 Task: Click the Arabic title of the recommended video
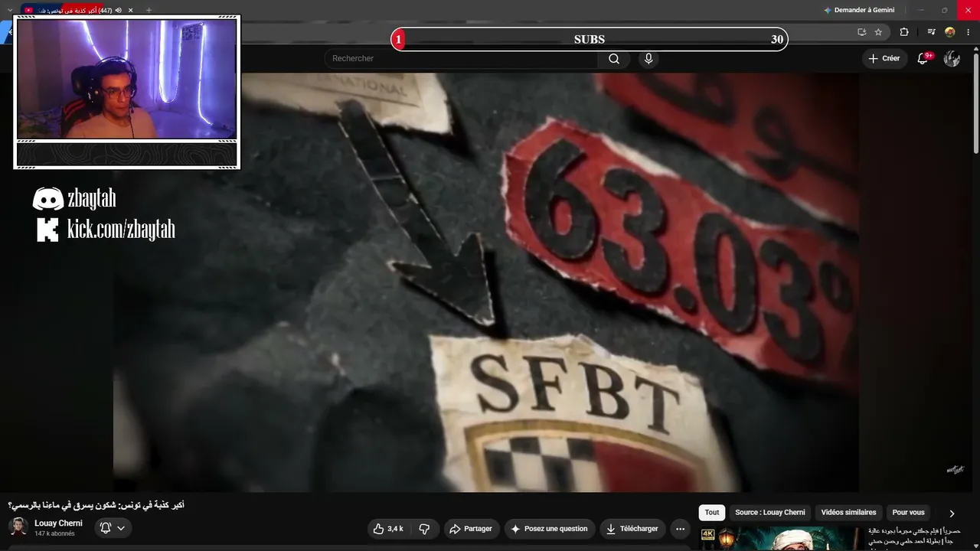[914, 536]
